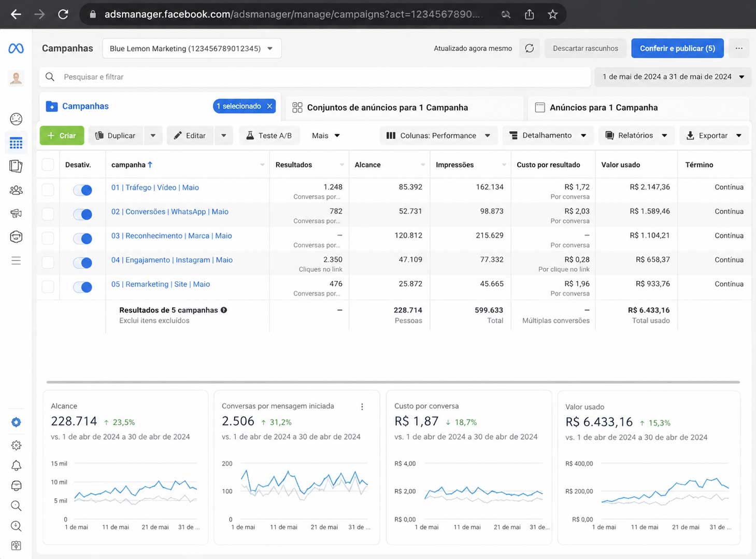
Task: Select the campaigns table grid icon
Action: (x=16, y=143)
